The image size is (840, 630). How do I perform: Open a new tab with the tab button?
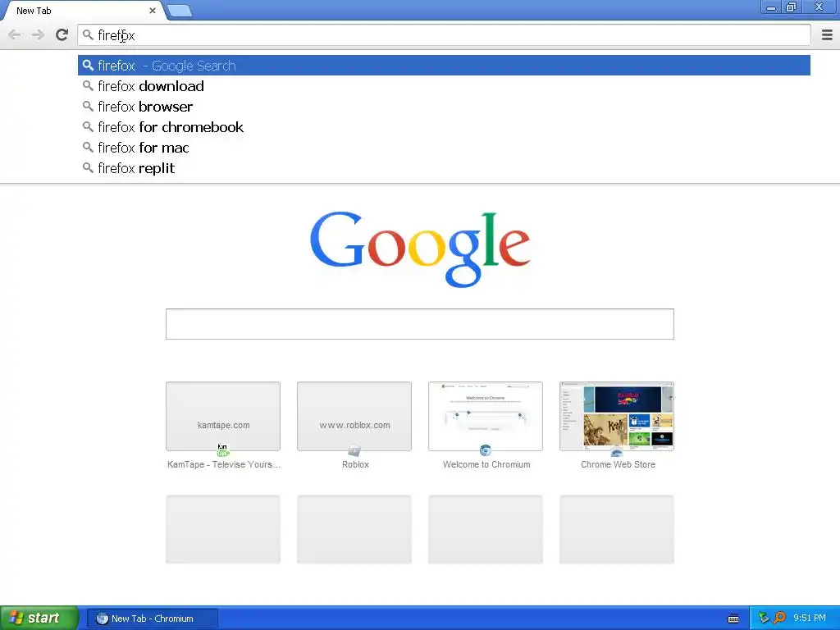pos(179,10)
